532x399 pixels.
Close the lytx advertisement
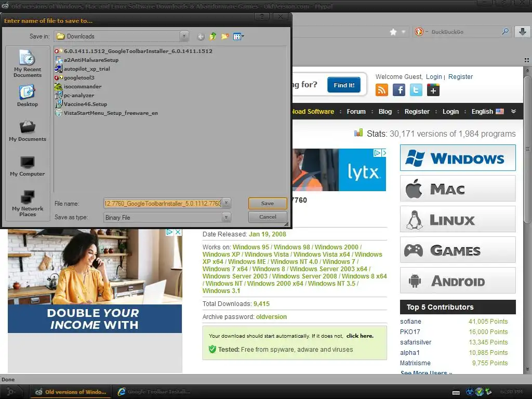[x=384, y=153]
